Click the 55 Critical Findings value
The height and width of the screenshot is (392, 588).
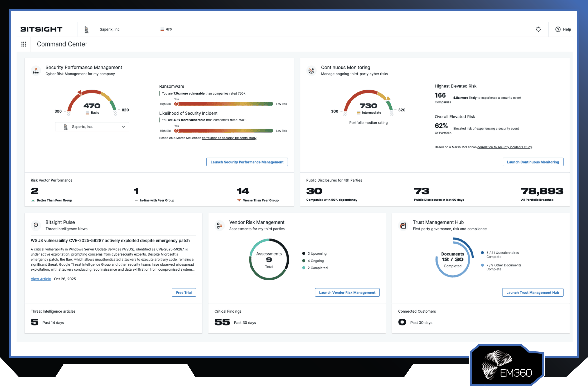tap(222, 322)
